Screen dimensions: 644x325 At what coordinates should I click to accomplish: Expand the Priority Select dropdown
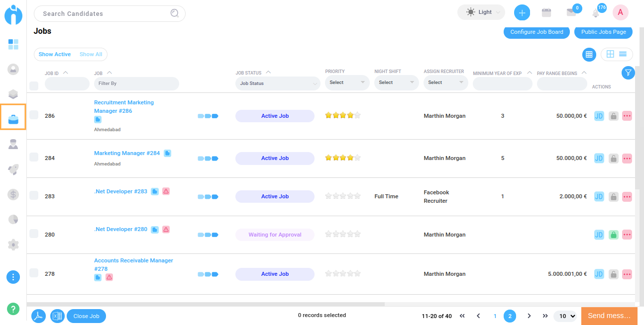[x=347, y=82]
